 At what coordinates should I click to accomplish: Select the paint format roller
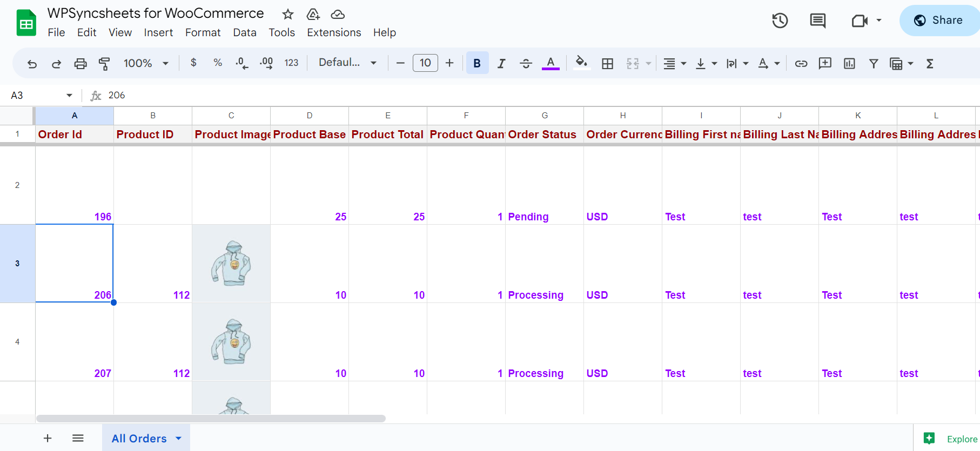coord(104,64)
